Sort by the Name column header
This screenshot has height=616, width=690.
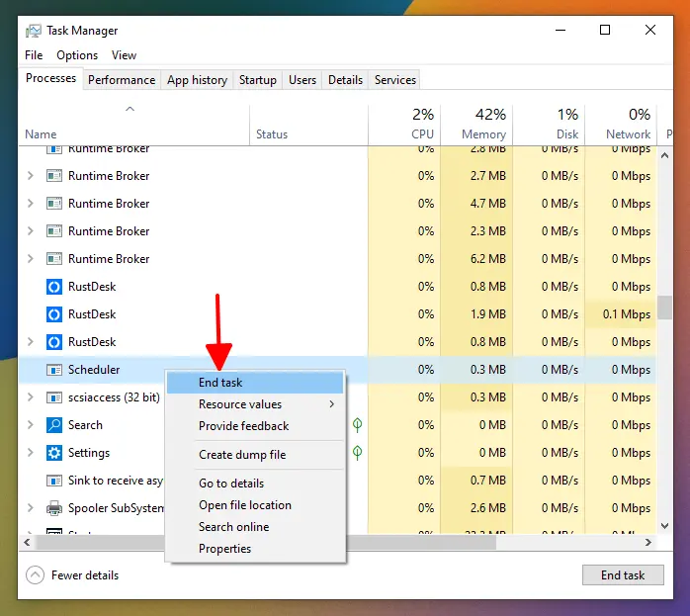pos(134,125)
